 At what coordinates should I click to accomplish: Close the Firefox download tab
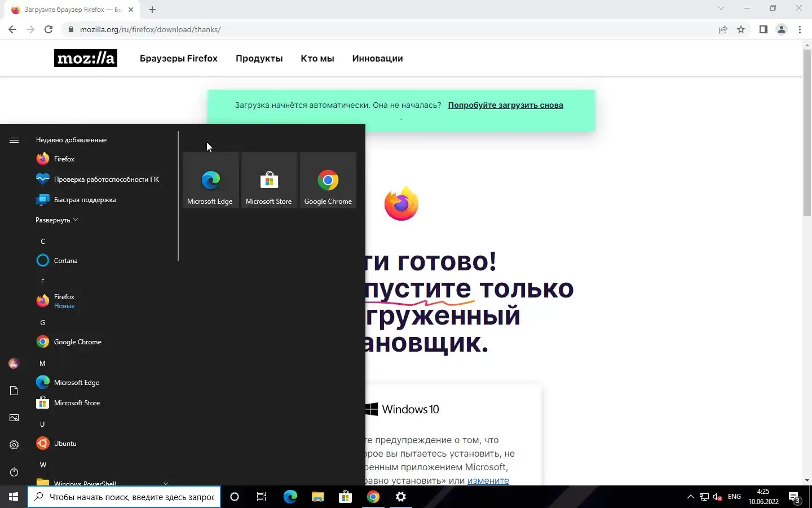(x=131, y=10)
